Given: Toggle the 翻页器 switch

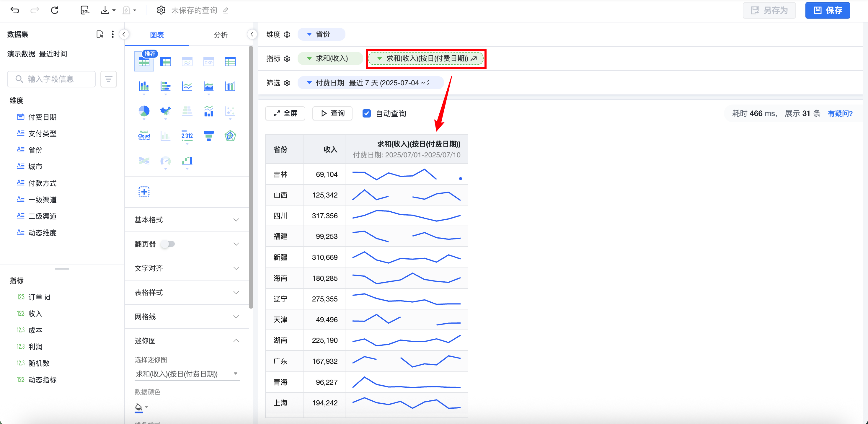Looking at the screenshot, I should pos(168,244).
